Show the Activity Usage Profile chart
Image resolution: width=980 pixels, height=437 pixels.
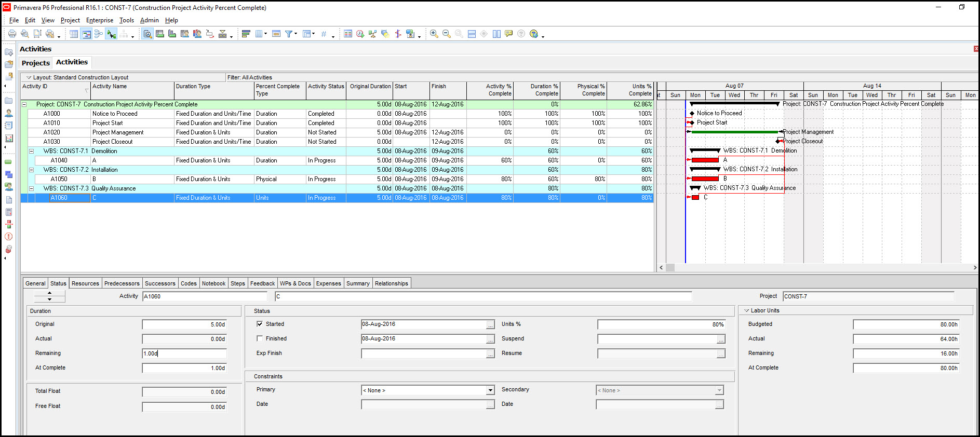coord(172,34)
